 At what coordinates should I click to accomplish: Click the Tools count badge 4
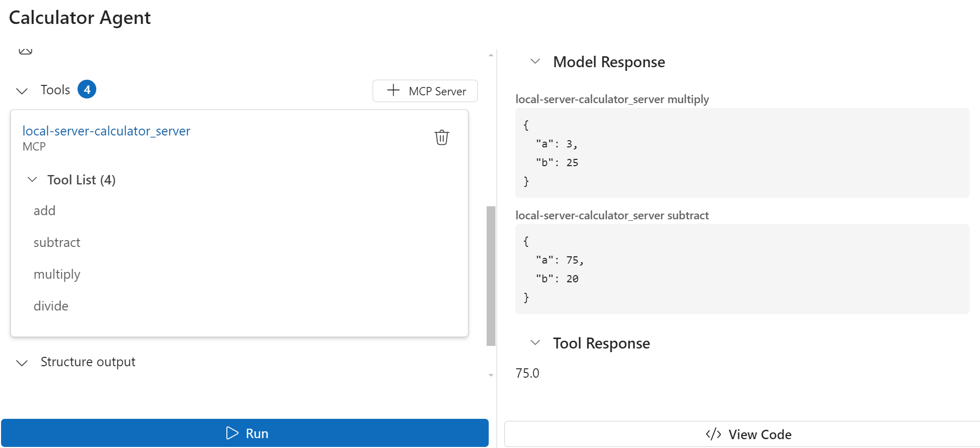tap(87, 90)
